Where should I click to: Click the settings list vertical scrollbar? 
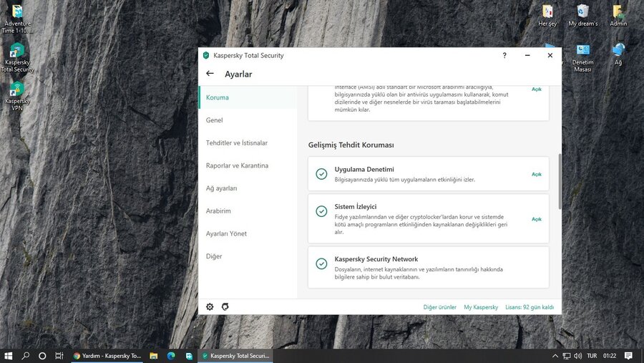(x=559, y=179)
